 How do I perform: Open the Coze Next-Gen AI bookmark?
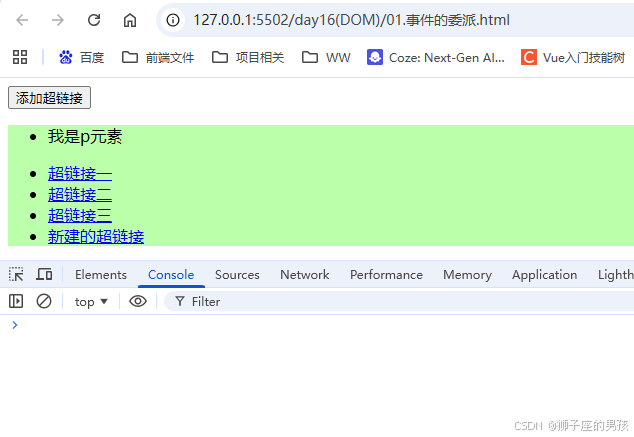[x=436, y=57]
